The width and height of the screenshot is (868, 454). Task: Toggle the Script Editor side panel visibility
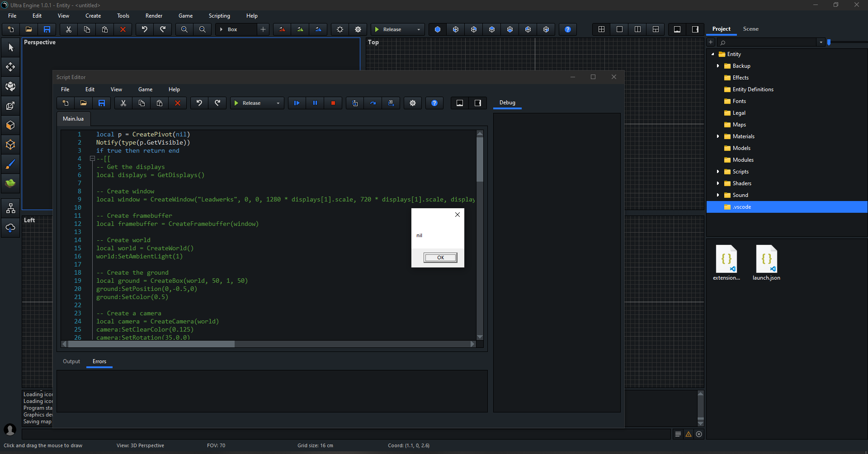[x=478, y=103]
